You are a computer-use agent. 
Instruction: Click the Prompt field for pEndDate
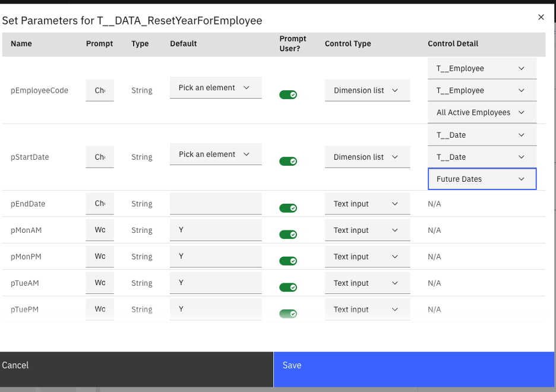99,203
